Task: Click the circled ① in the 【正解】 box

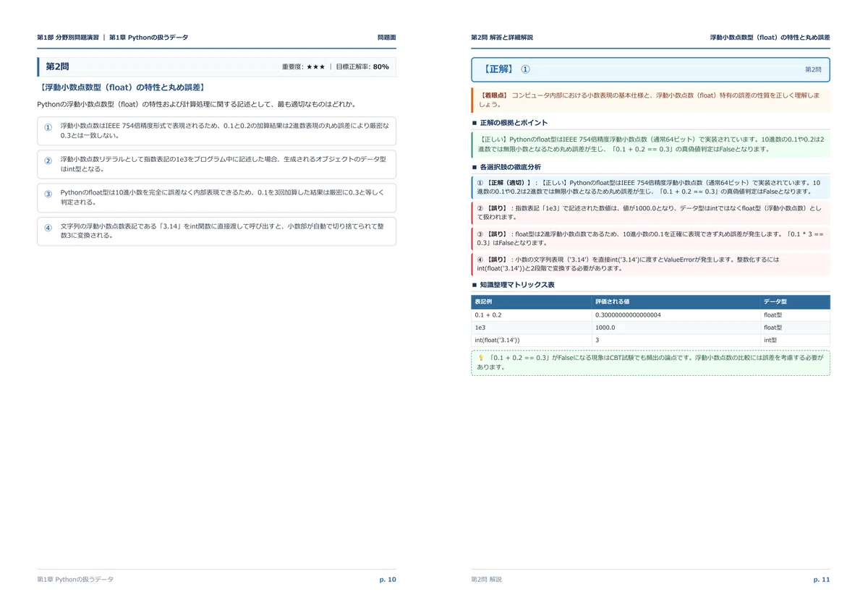Action: [525, 69]
